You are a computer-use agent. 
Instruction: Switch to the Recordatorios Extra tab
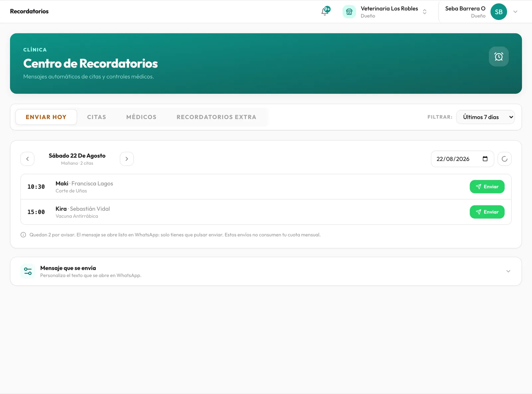click(216, 117)
